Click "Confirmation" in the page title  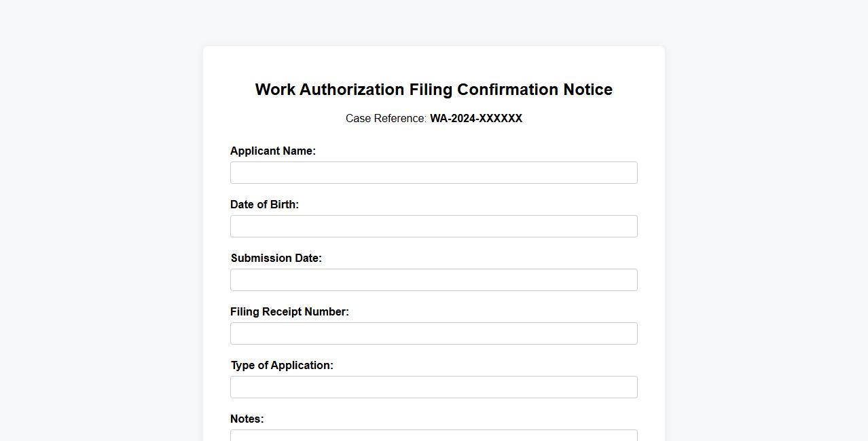(x=507, y=90)
